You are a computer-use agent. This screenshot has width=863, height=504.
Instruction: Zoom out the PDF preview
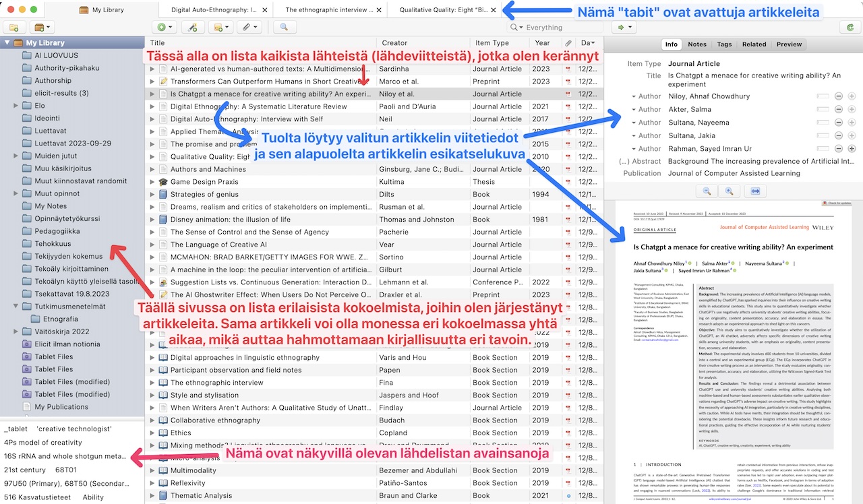[707, 191]
